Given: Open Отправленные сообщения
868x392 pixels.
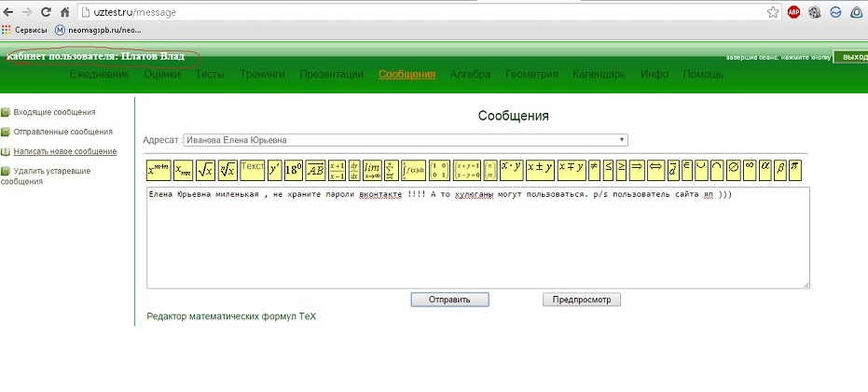Looking at the screenshot, I should [63, 132].
